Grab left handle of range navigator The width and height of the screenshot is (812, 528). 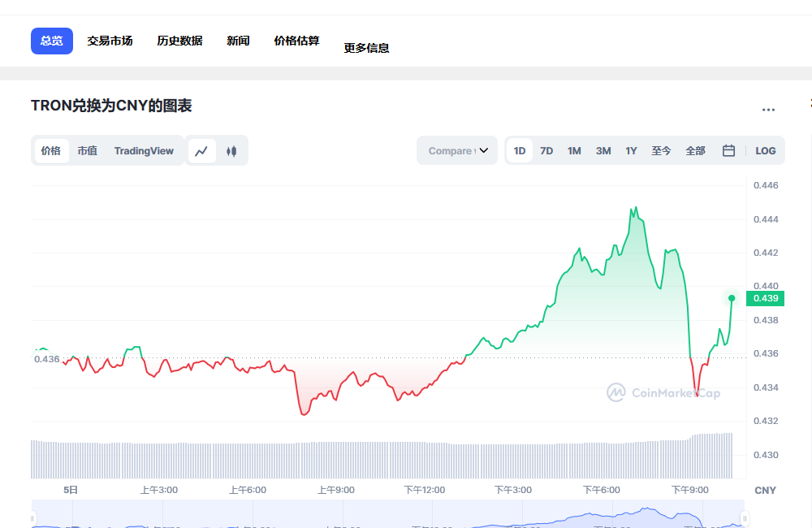tap(32, 518)
